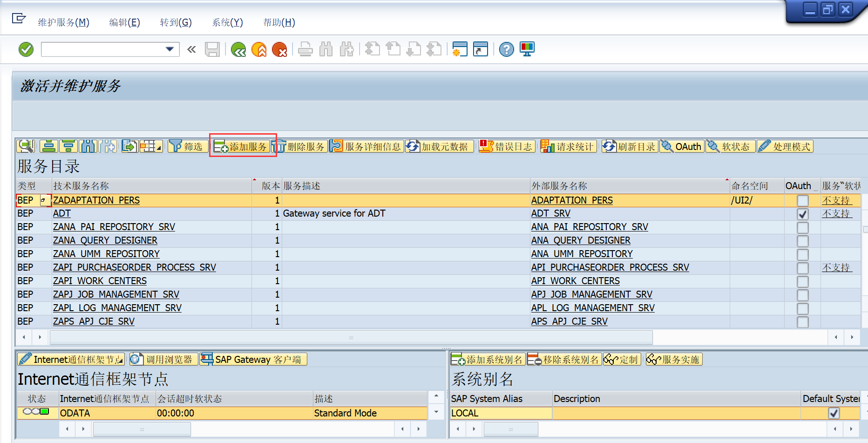
Task: Click the Details magnifier icon in ALV toolbar
Action: (x=26, y=146)
